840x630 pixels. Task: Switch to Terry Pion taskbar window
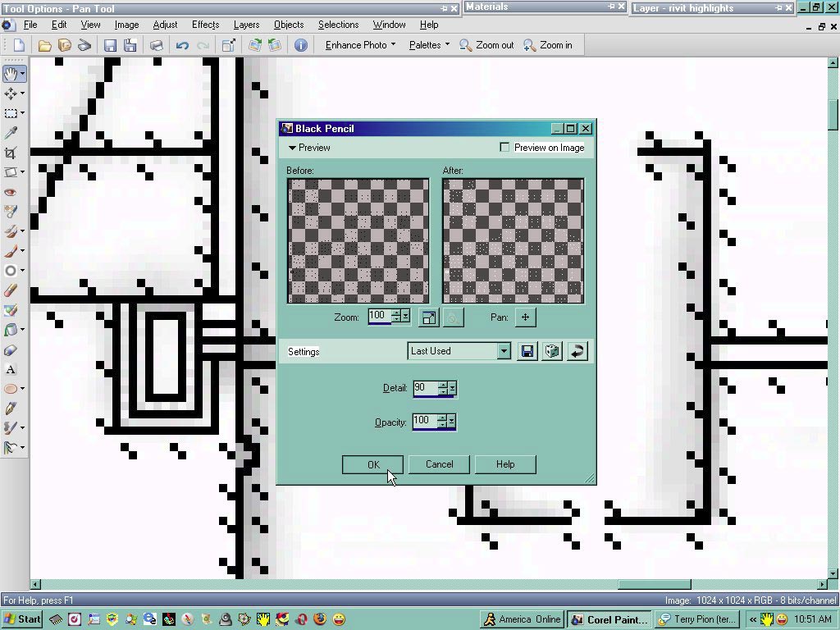(698, 619)
